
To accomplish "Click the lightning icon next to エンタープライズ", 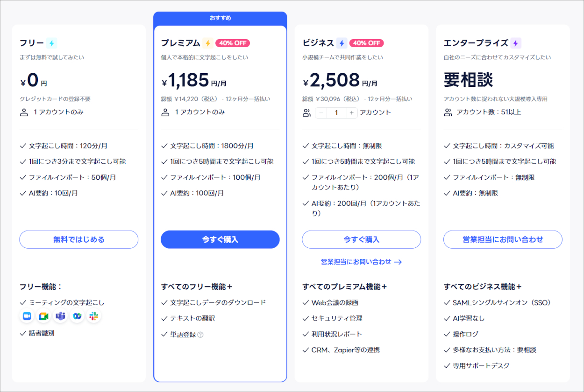I will (515, 42).
